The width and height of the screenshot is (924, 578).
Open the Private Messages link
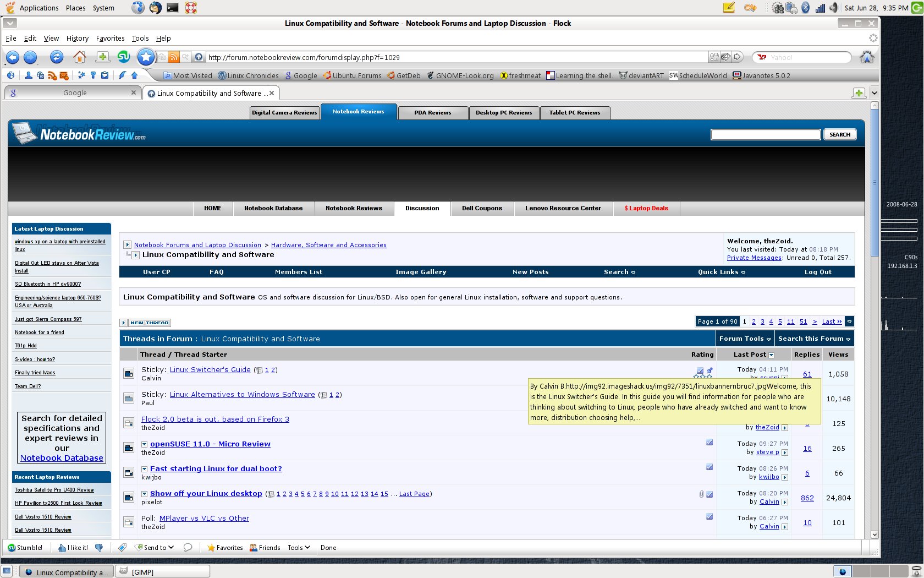coord(754,258)
